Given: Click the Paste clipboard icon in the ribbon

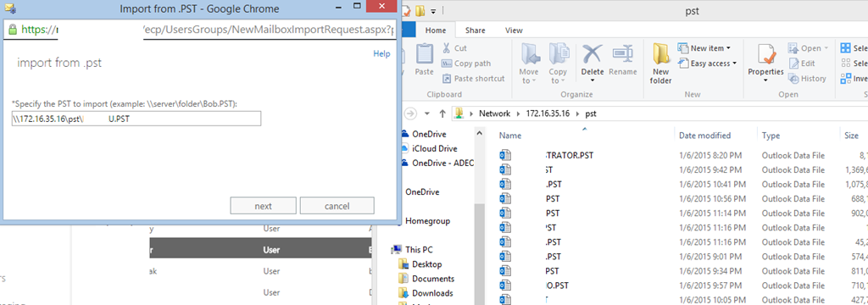Looking at the screenshot, I should 424,54.
